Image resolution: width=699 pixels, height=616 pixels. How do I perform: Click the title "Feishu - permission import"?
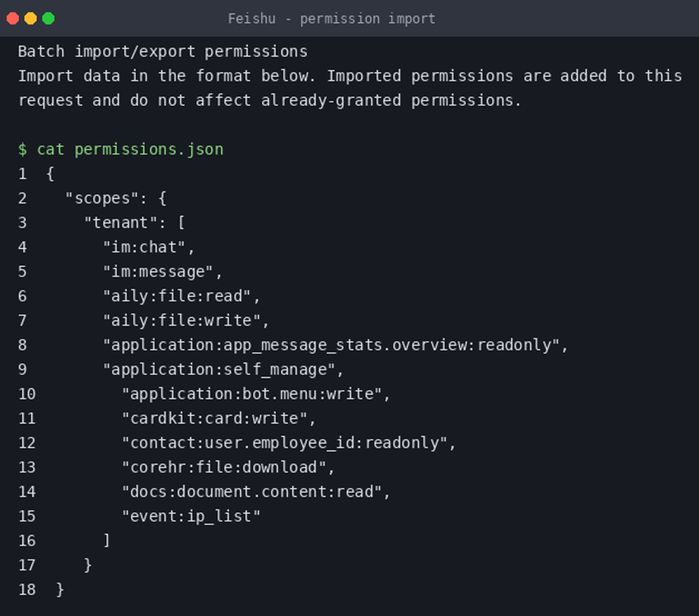[332, 19]
